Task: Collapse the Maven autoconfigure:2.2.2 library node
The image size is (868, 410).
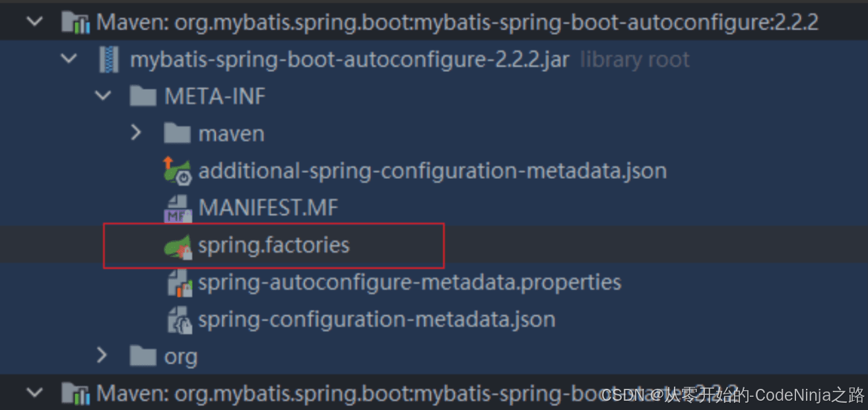Action: tap(34, 23)
